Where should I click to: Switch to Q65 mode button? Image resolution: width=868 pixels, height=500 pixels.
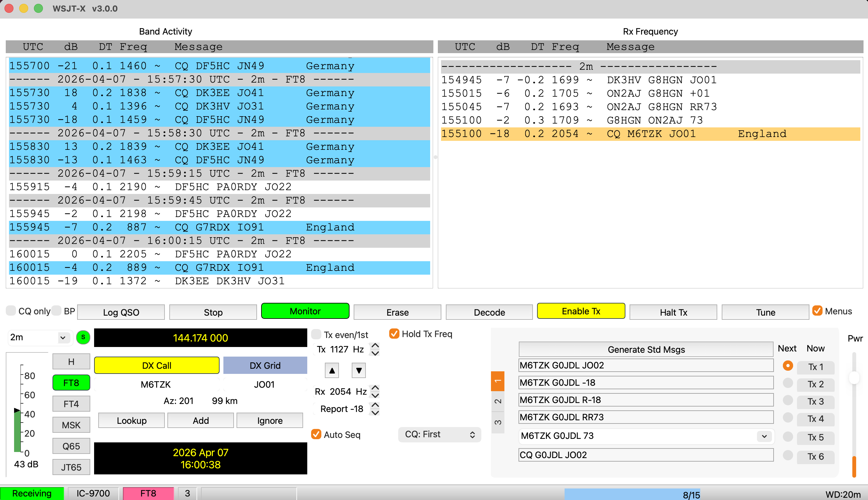point(71,446)
